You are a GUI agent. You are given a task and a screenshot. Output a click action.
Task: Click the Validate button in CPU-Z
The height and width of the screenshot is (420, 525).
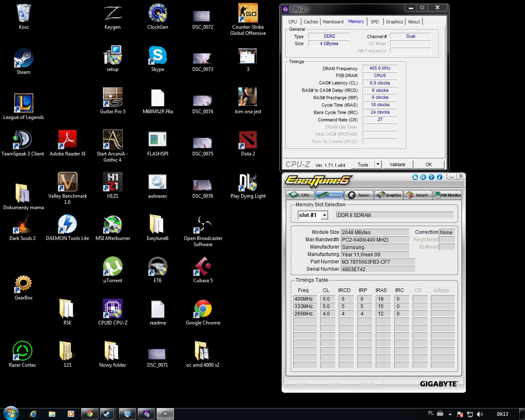point(397,164)
